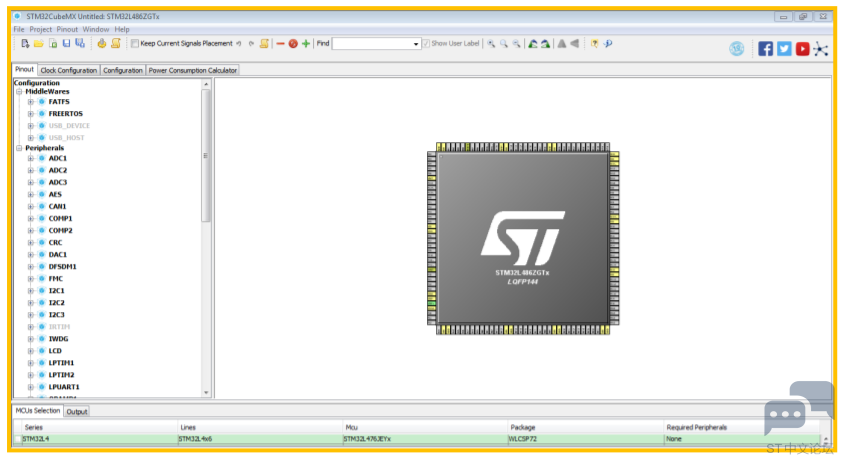The height and width of the screenshot is (464, 843).
Task: Select COMP2 in the peripherals tree
Action: [60, 231]
